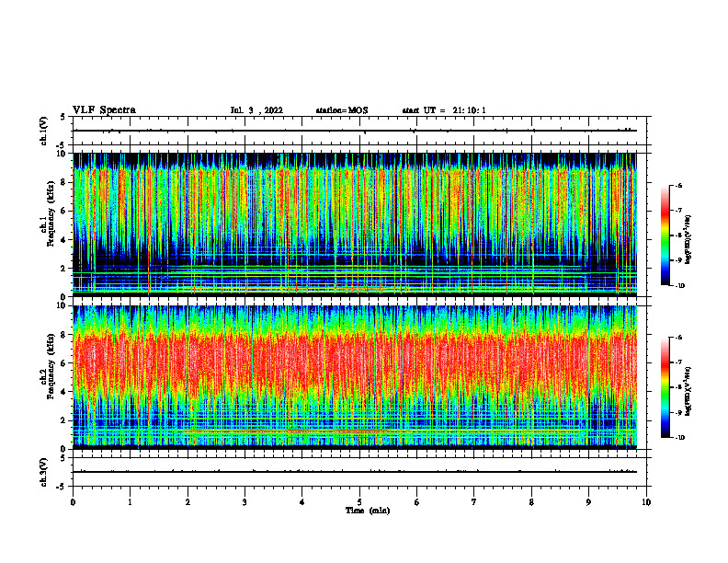Click the ch.2 spectrogram panel

pyautogui.click(x=355, y=377)
